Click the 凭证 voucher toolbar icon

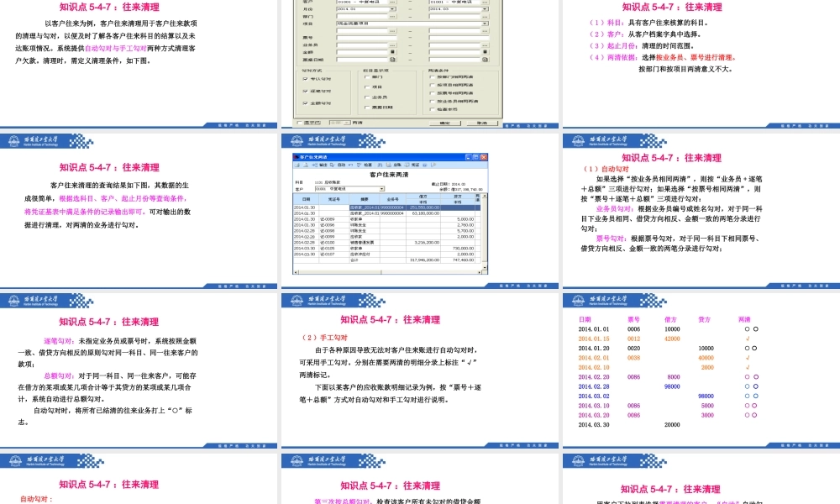click(x=412, y=165)
